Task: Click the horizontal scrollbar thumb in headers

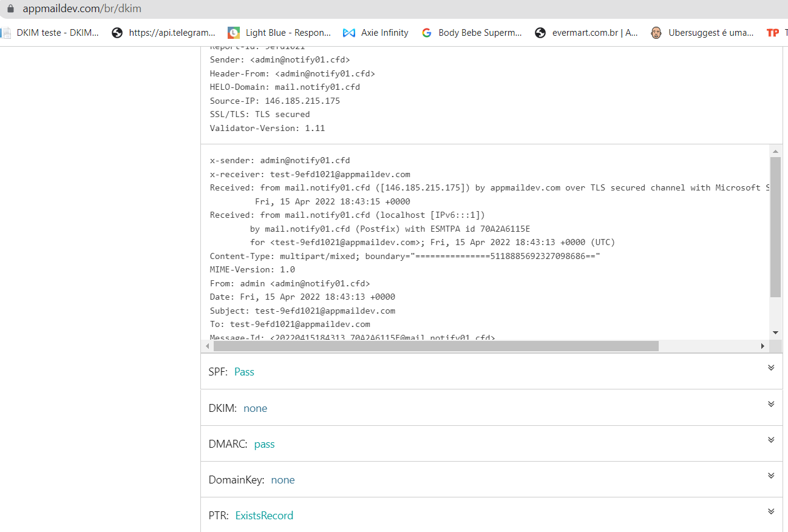Action: click(x=435, y=346)
